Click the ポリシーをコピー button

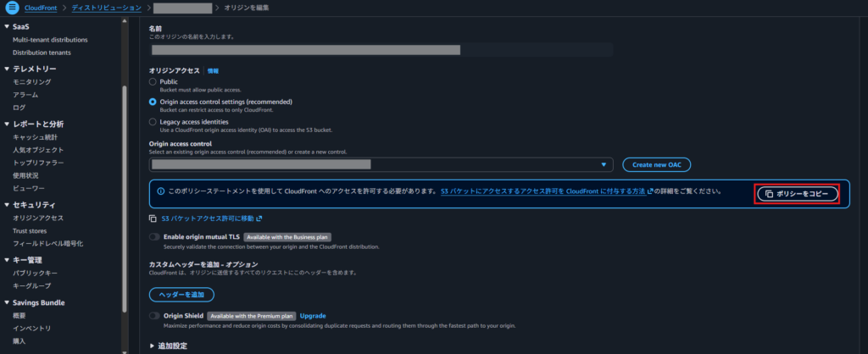[798, 194]
